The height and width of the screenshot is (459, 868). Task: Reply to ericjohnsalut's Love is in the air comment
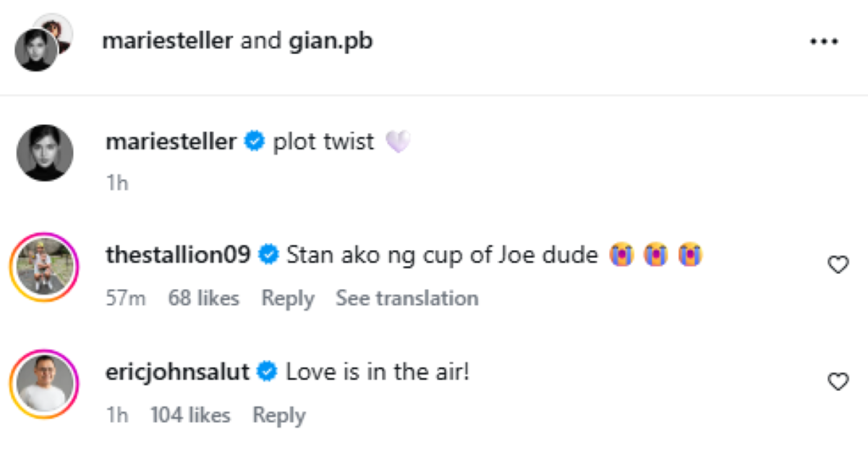coord(278,415)
